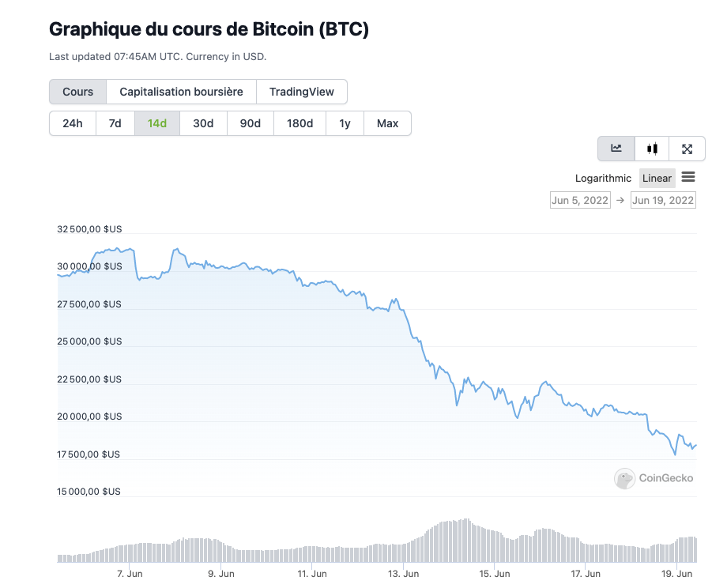Select Linear scale option
The height and width of the screenshot is (588, 712).
(657, 178)
